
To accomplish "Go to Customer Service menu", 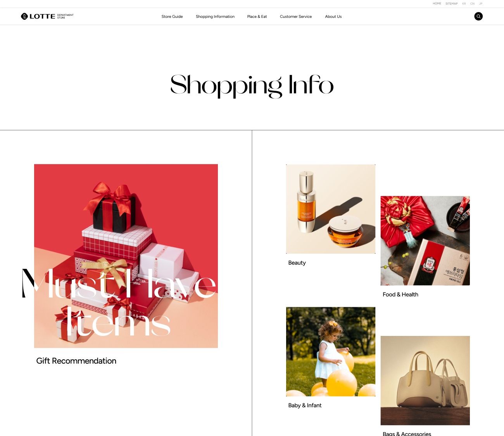I will pyautogui.click(x=296, y=17).
